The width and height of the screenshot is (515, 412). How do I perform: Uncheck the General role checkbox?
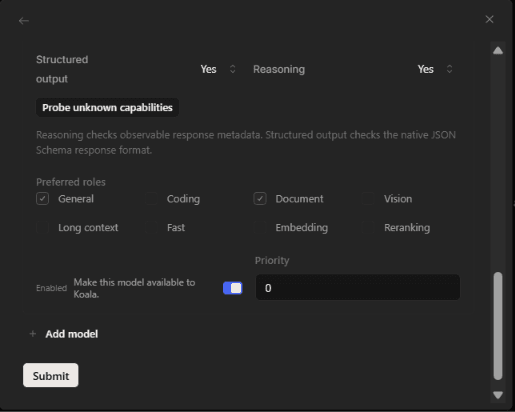click(43, 199)
